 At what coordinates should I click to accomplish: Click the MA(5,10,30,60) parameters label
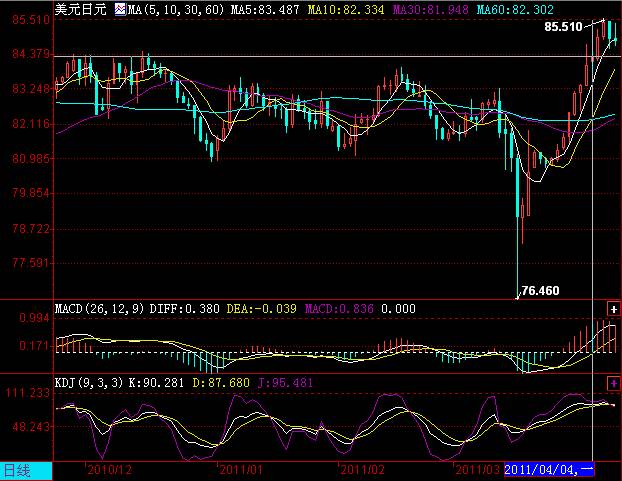176,9
